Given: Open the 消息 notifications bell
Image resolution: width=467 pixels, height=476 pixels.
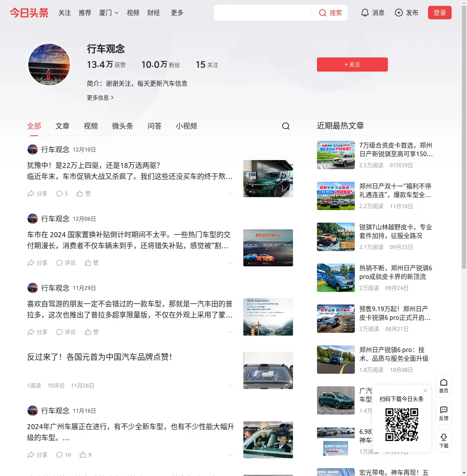Looking at the screenshot, I should [x=365, y=13].
